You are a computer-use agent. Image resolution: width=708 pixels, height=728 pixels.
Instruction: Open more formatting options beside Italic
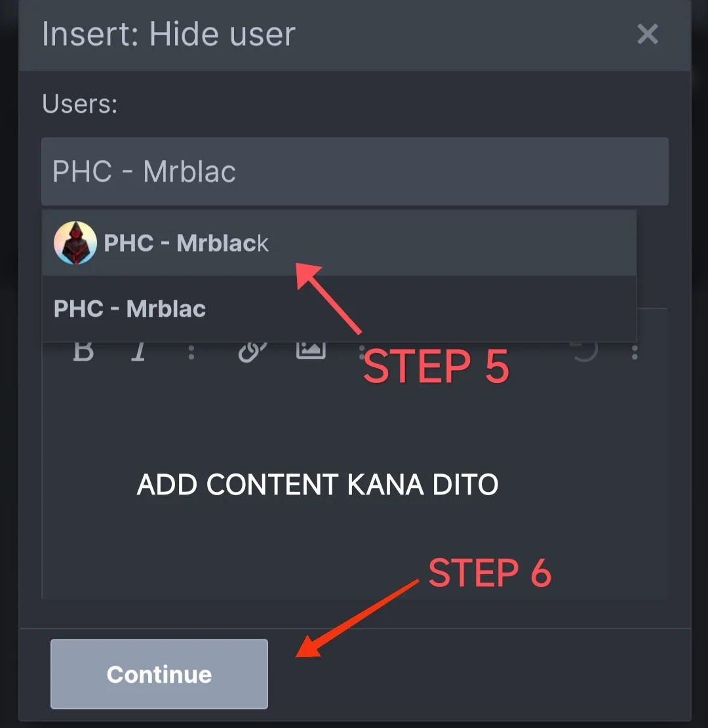pos(191,352)
